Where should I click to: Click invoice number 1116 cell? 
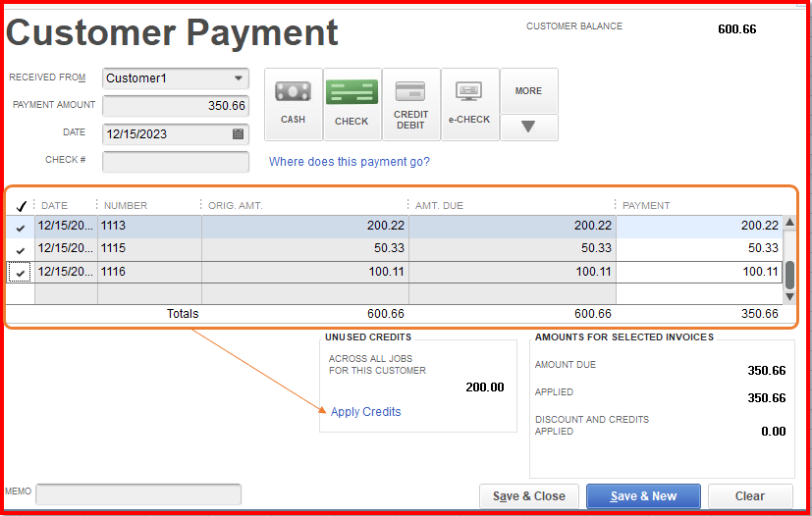tap(149, 273)
